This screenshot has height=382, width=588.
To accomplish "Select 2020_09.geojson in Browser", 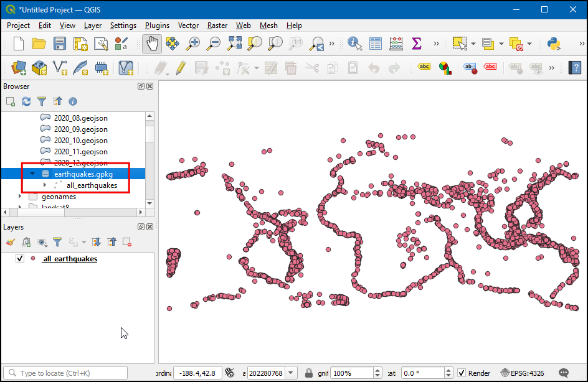I will (x=80, y=129).
